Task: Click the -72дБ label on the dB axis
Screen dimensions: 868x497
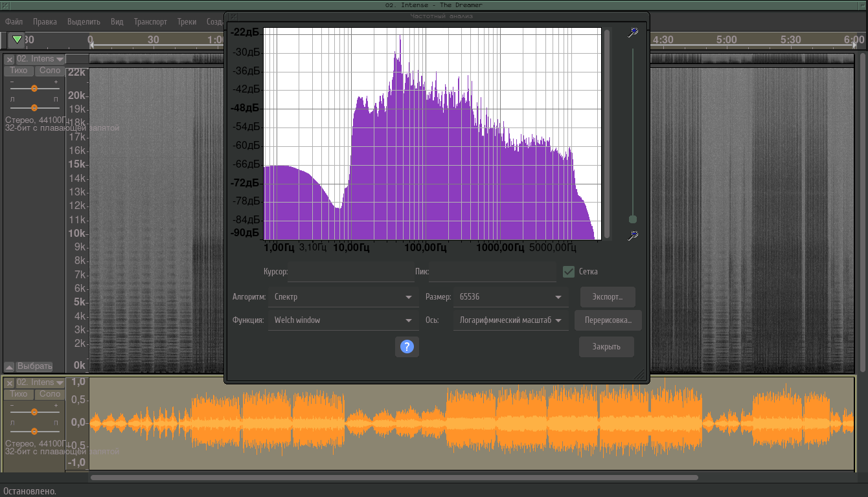Action: (246, 183)
